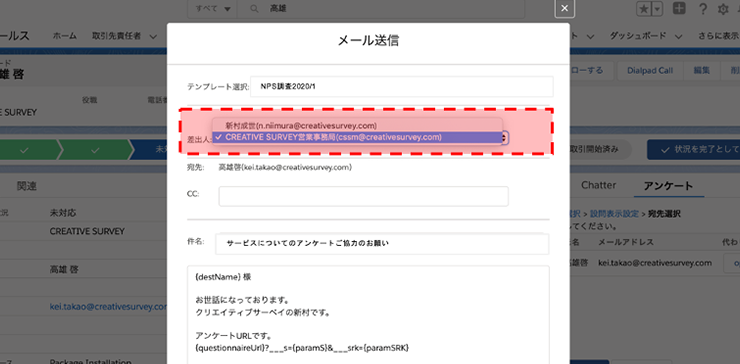Click the CC input field
This screenshot has height=364, width=740.
point(363,196)
